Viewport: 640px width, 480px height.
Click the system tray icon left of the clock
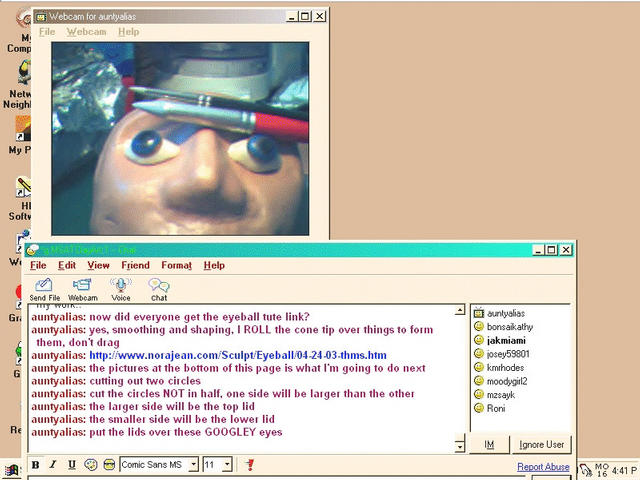602,470
